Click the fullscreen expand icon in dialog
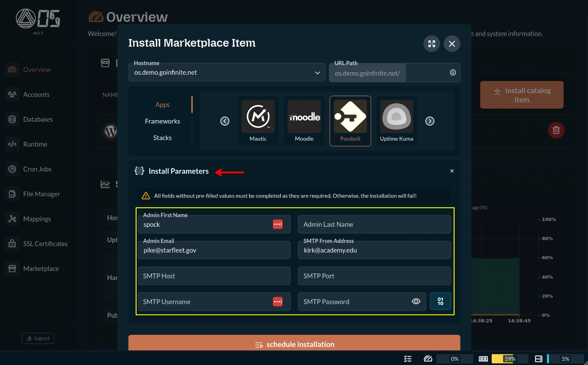This screenshot has width=588, height=365. [x=432, y=44]
